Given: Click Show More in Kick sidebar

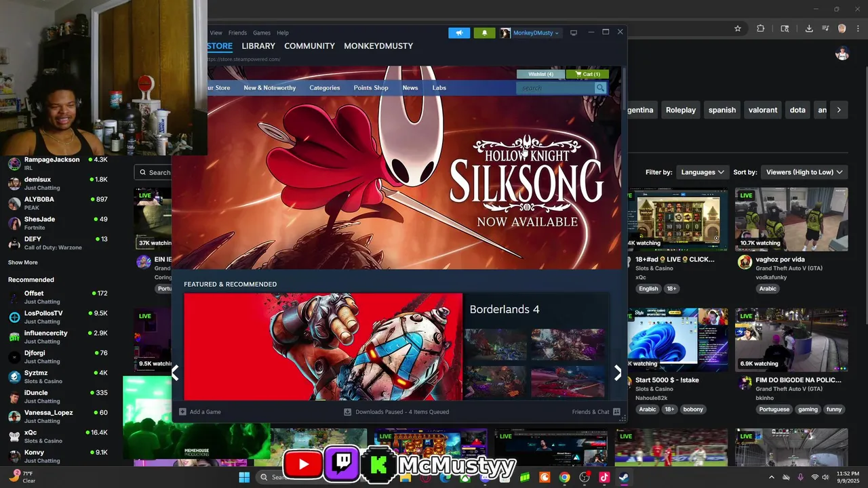Looking at the screenshot, I should 23,262.
